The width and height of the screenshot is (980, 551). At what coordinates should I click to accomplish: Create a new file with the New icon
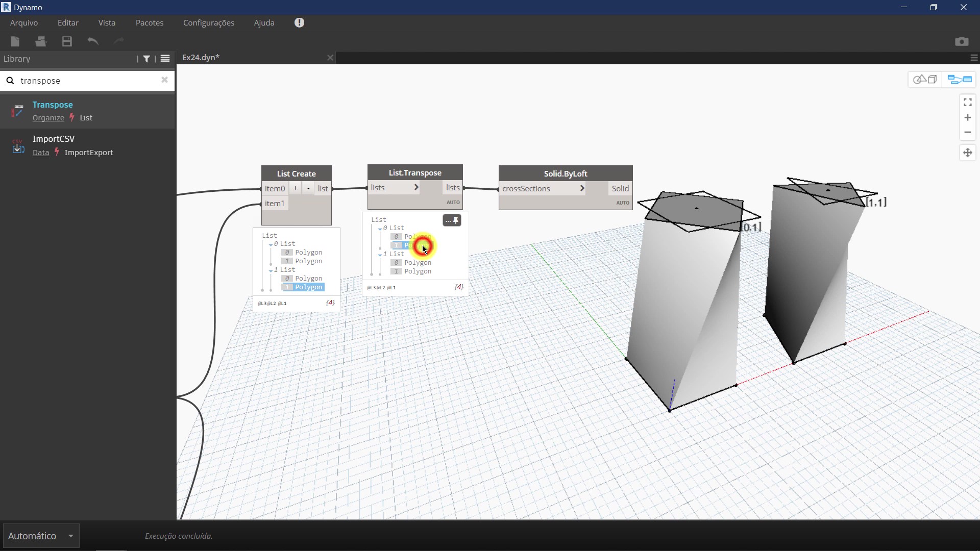(x=15, y=41)
